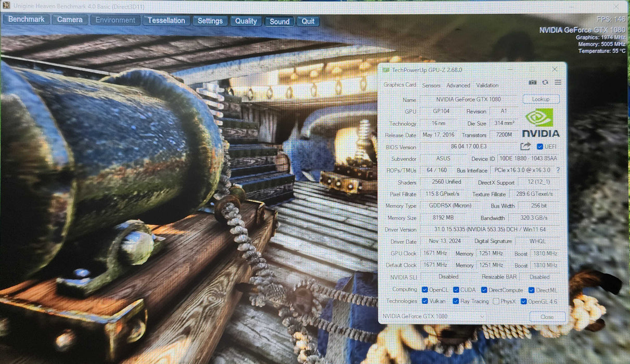The height and width of the screenshot is (364, 630).
Task: Click the NVIDIA logo in GPU-Z
Action: click(541, 123)
